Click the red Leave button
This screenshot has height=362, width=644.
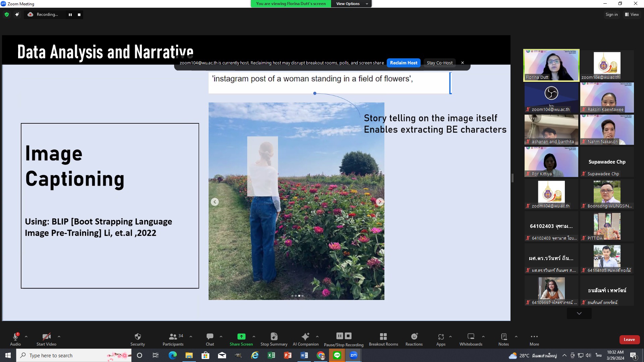click(x=629, y=340)
